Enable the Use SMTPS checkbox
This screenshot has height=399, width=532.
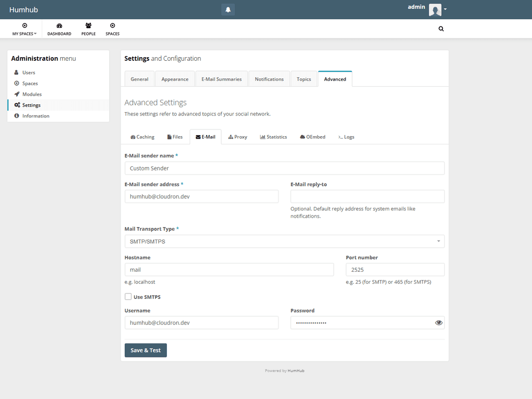tap(128, 297)
